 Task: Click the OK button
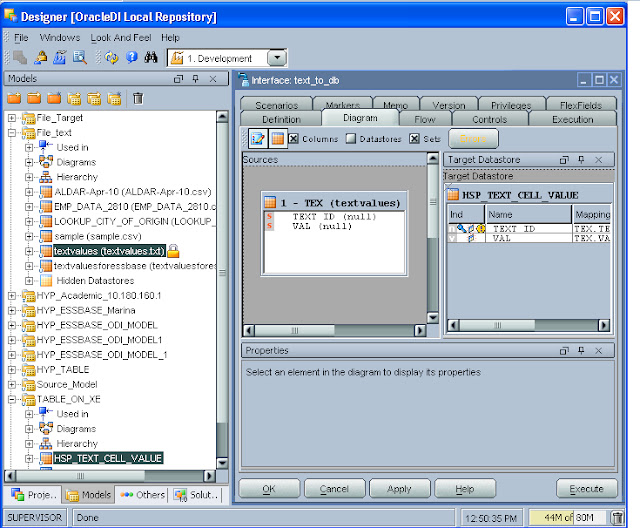269,489
